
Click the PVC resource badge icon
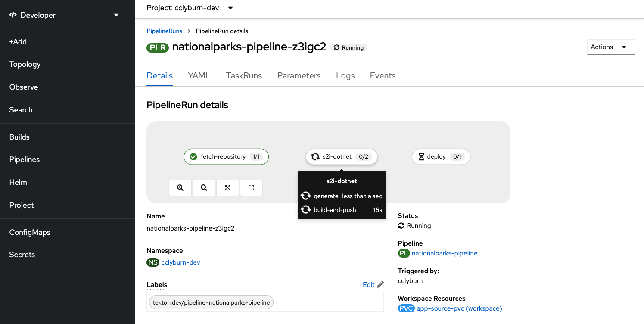pyautogui.click(x=406, y=308)
